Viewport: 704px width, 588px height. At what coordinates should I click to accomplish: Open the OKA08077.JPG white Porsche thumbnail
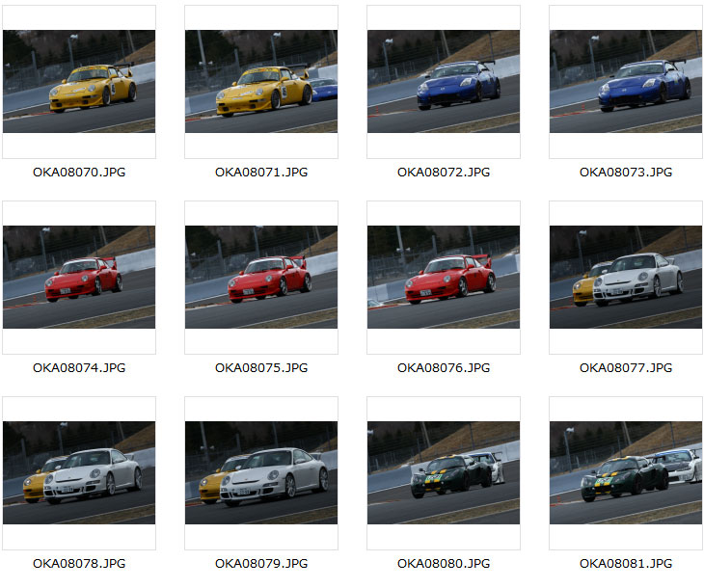click(x=626, y=277)
